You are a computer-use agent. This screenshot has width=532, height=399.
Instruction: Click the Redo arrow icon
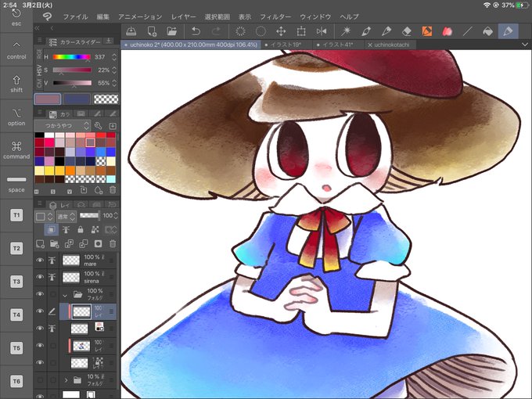click(x=216, y=31)
